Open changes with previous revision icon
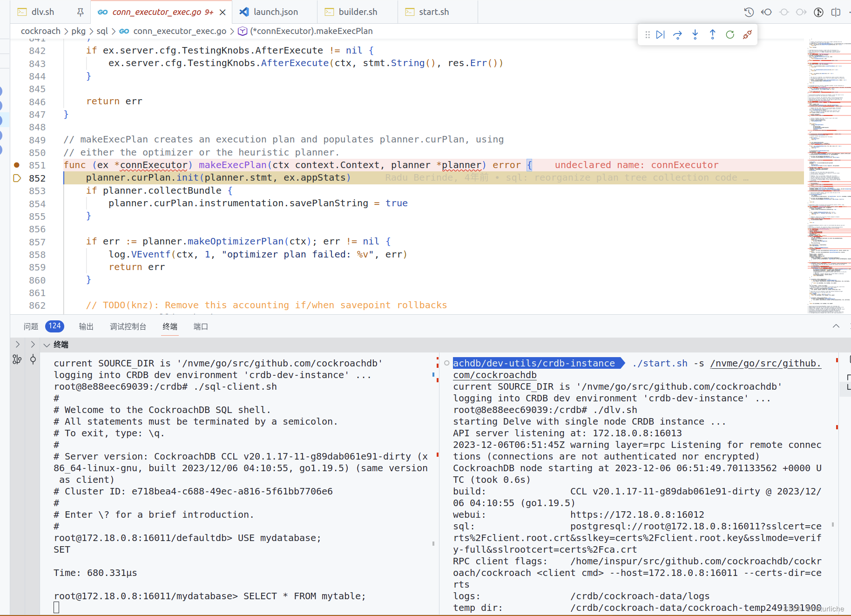851x616 pixels. coord(766,12)
